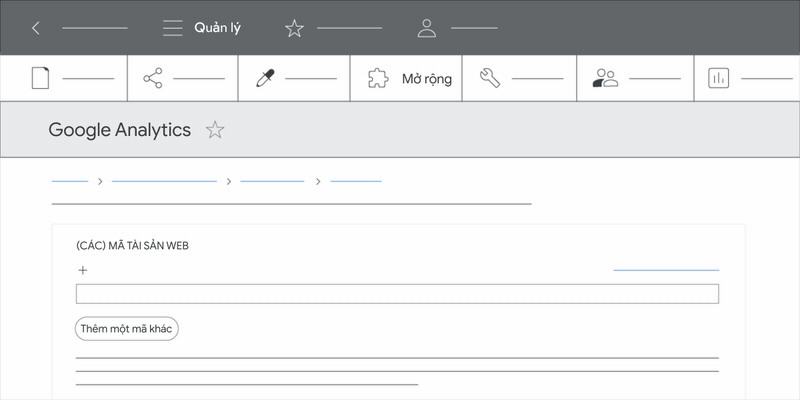Image resolution: width=800 pixels, height=400 pixels.
Task: Open the user profile icon
Action: [x=427, y=28]
